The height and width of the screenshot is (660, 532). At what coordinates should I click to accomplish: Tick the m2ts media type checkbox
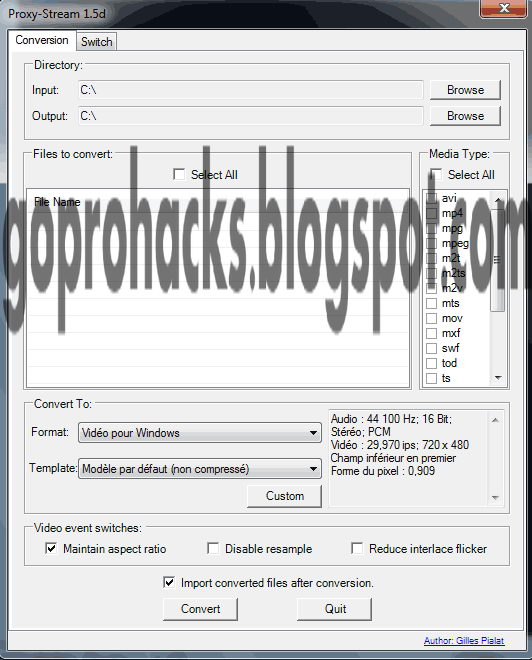(431, 273)
